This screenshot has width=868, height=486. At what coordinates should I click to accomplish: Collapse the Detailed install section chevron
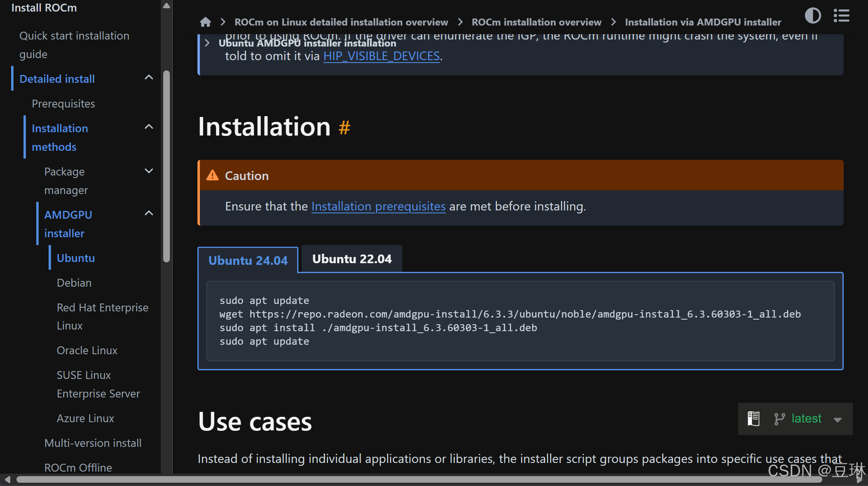point(149,77)
